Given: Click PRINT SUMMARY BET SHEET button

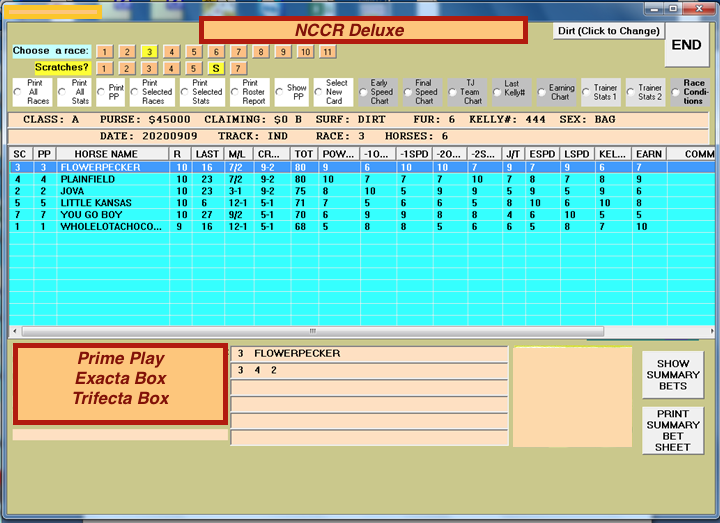Looking at the screenshot, I should click(673, 431).
